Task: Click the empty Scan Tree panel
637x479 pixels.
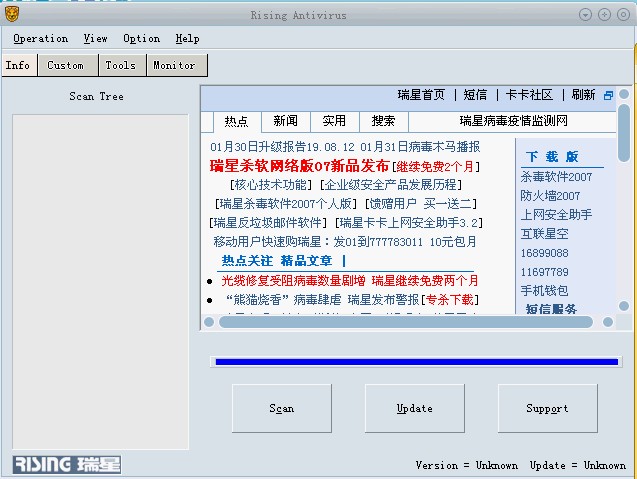Action: tap(100, 282)
